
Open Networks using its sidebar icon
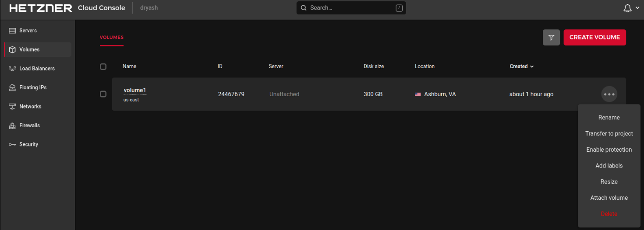(x=12, y=107)
